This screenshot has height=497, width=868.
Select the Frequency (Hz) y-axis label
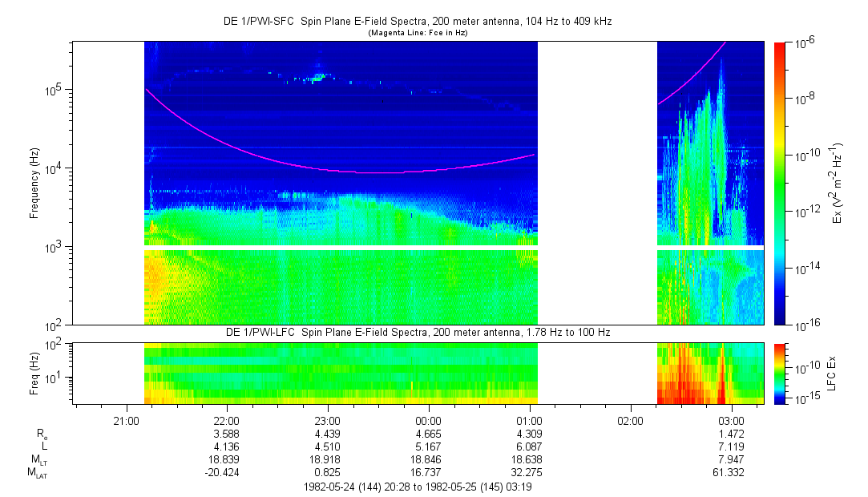tap(34, 184)
